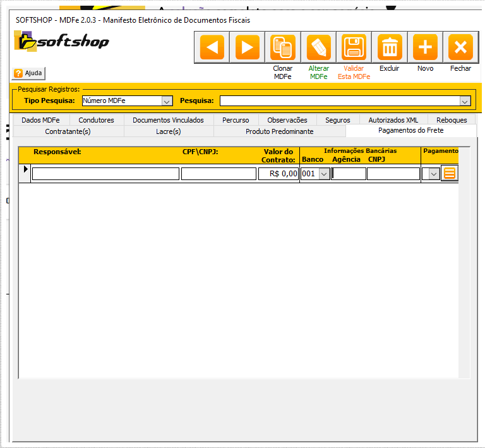Open the Banco dropdown
This screenshot has height=448, width=485.
(x=324, y=174)
